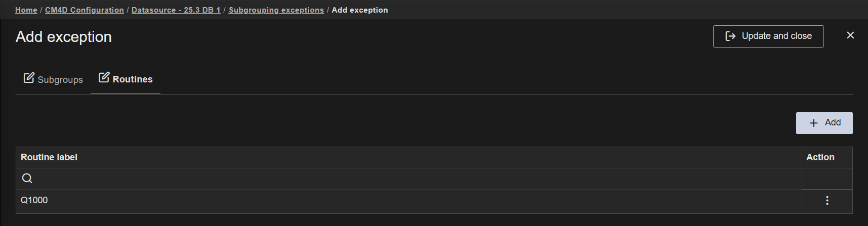The image size is (868, 226).
Task: Click the plus icon on the Add button
Action: pyautogui.click(x=814, y=123)
